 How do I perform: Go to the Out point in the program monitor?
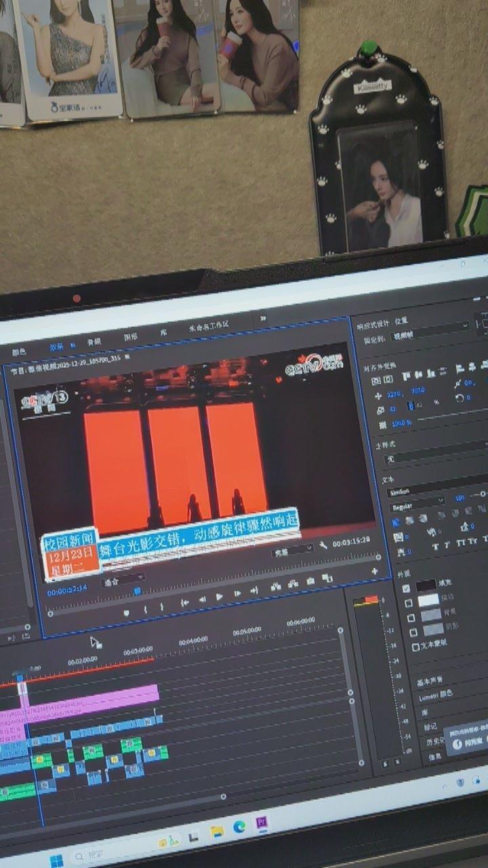254,591
